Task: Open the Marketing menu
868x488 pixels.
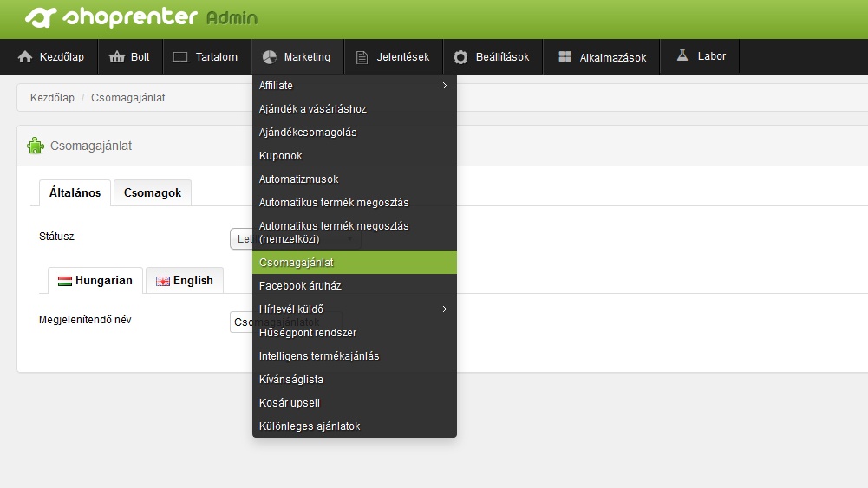Action: click(297, 56)
